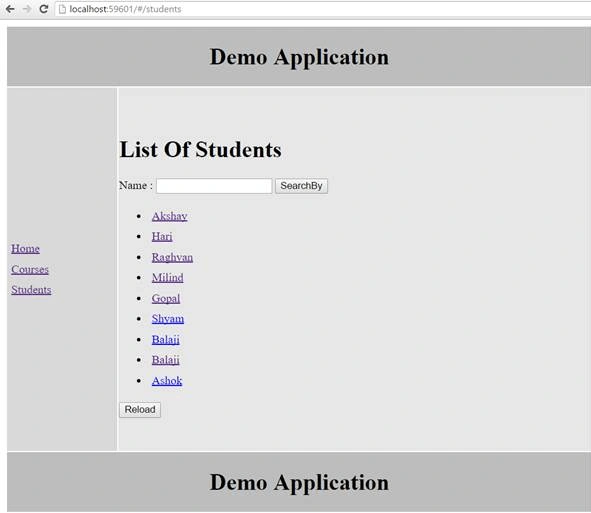Select student Hari from the list
This screenshot has width=591, height=513.
click(x=162, y=237)
